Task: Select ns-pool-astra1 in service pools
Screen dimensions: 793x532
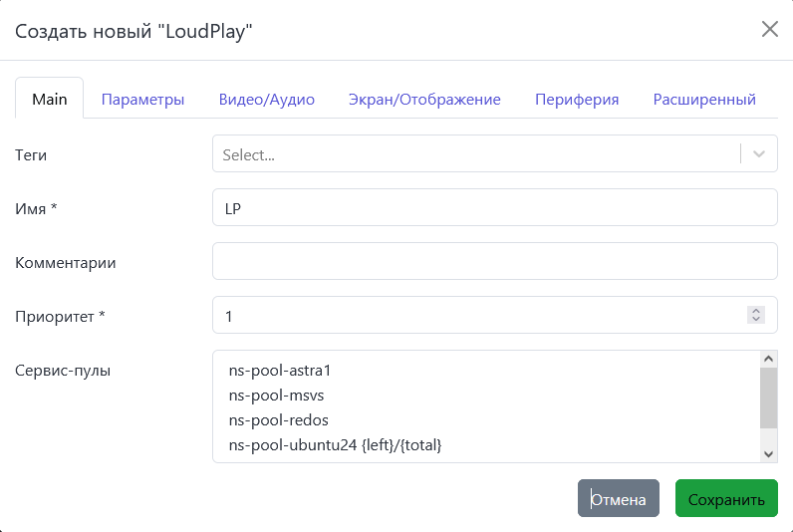Action: click(x=279, y=371)
